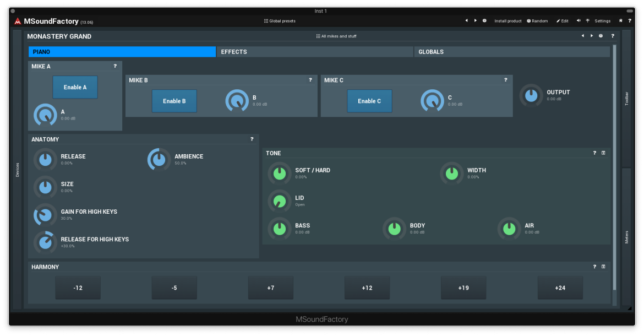This screenshot has height=336, width=644.
Task: Go to previous global preset arrow in top bar
Action: pos(466,20)
